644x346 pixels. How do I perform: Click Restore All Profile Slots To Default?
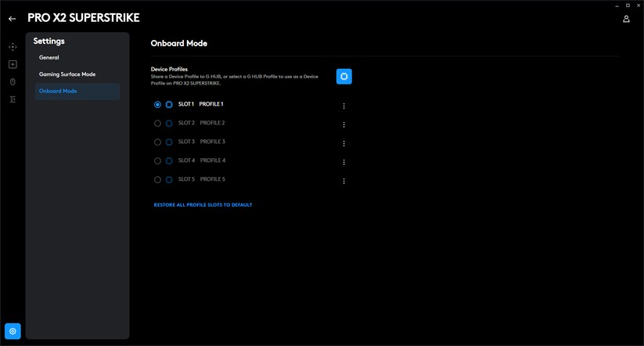click(203, 204)
